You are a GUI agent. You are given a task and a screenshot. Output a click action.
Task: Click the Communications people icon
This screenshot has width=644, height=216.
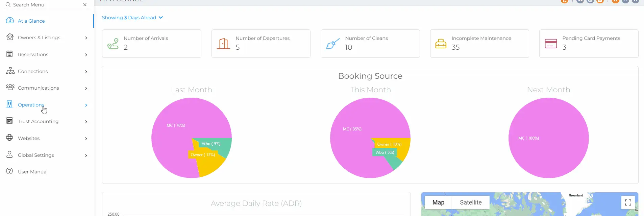click(10, 88)
